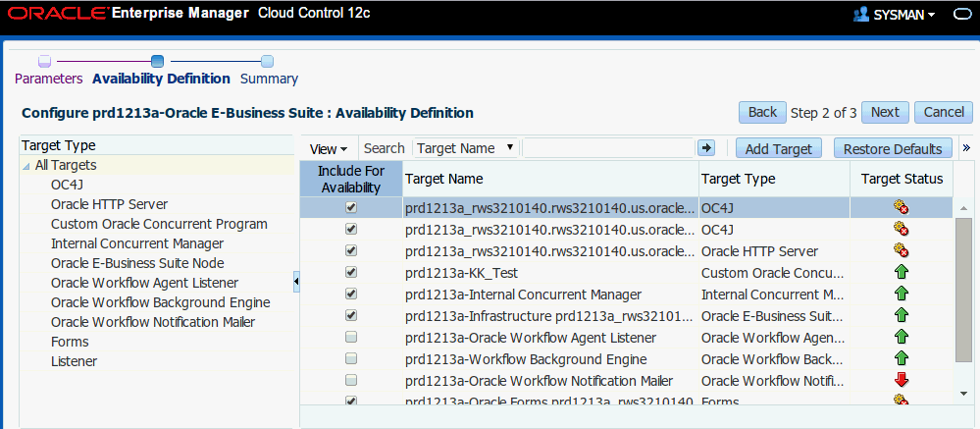Open the SYSMAN user menu
This screenshot has height=429, width=980.
coord(903,15)
